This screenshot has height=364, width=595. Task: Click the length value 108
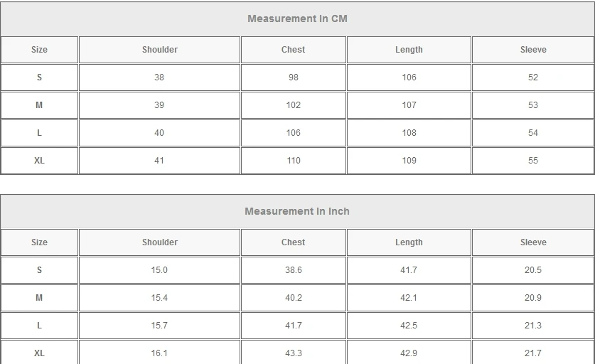point(409,133)
